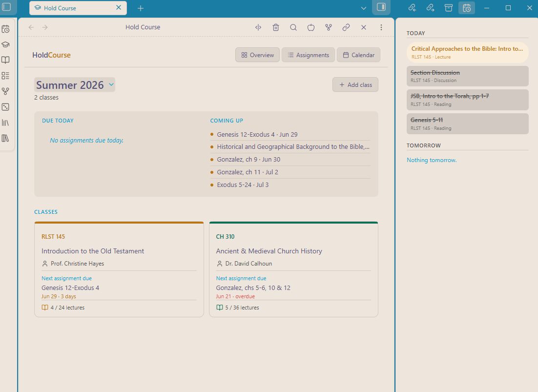Screen dimensions: 538x392
Task: Toggle completed Genesis 5-11 reading item
Action: (x=467, y=124)
